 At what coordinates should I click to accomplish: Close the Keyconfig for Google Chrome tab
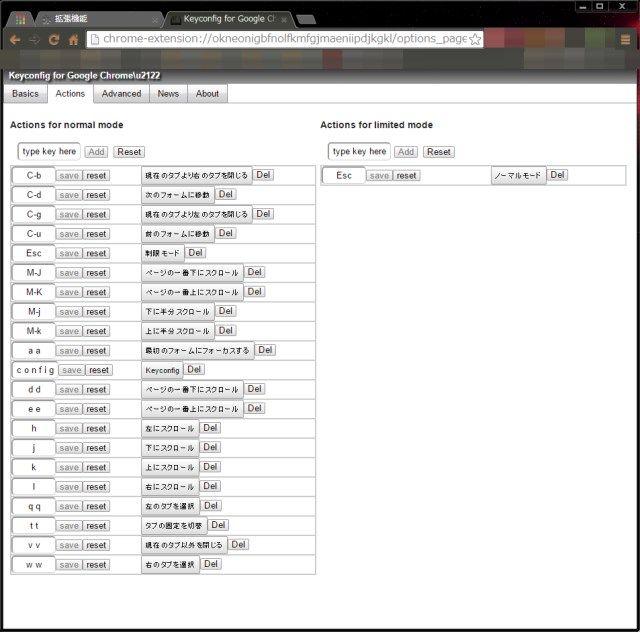[x=284, y=20]
